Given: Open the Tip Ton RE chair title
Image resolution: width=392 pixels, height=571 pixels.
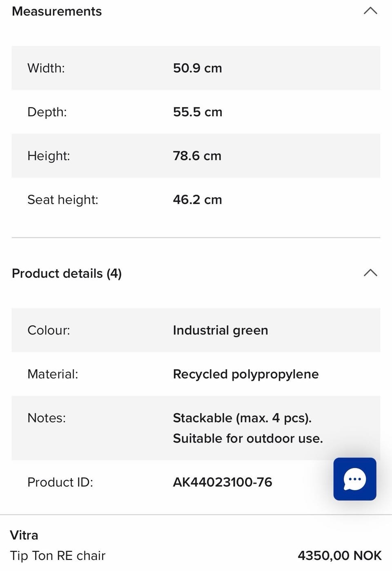Looking at the screenshot, I should coord(58,555).
